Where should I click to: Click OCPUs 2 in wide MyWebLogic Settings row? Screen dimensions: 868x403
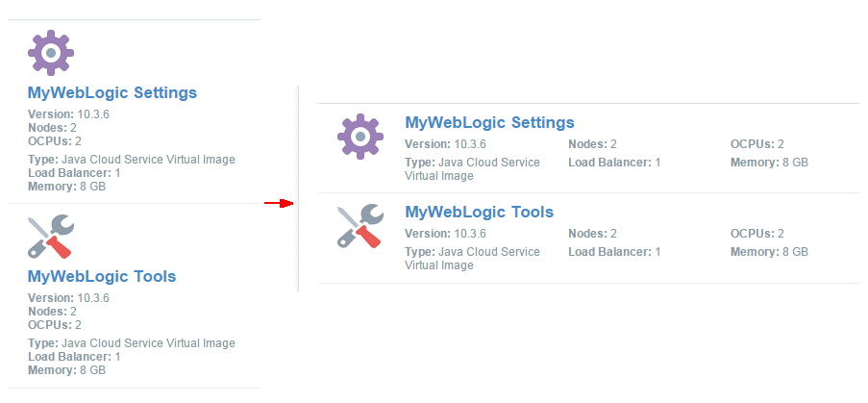pos(757,144)
